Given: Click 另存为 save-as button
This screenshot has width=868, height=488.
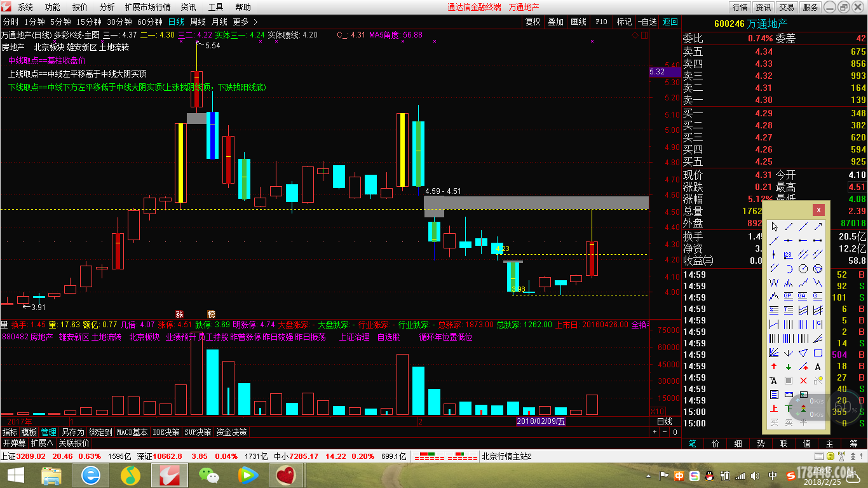Looking at the screenshot, I should click(x=72, y=432).
